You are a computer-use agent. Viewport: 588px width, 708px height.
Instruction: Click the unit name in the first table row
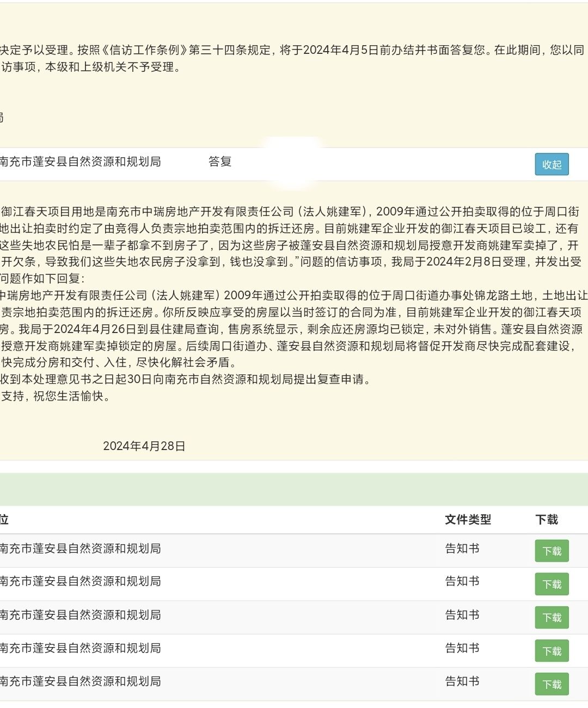[x=81, y=549]
